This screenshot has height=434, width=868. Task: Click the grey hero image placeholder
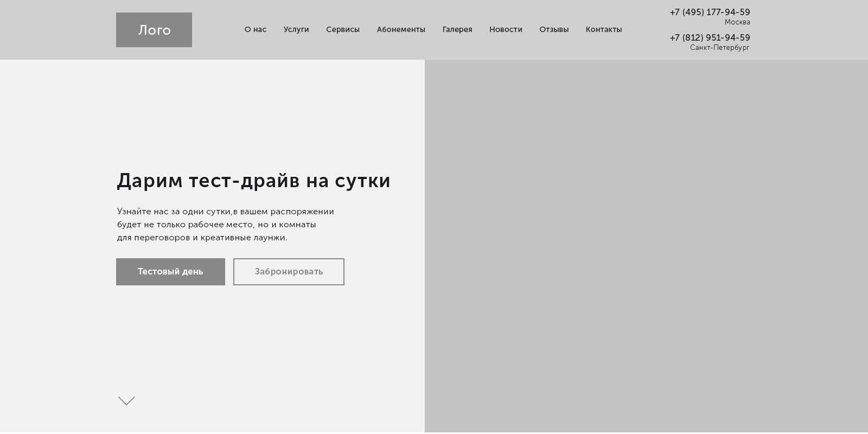tap(646, 246)
